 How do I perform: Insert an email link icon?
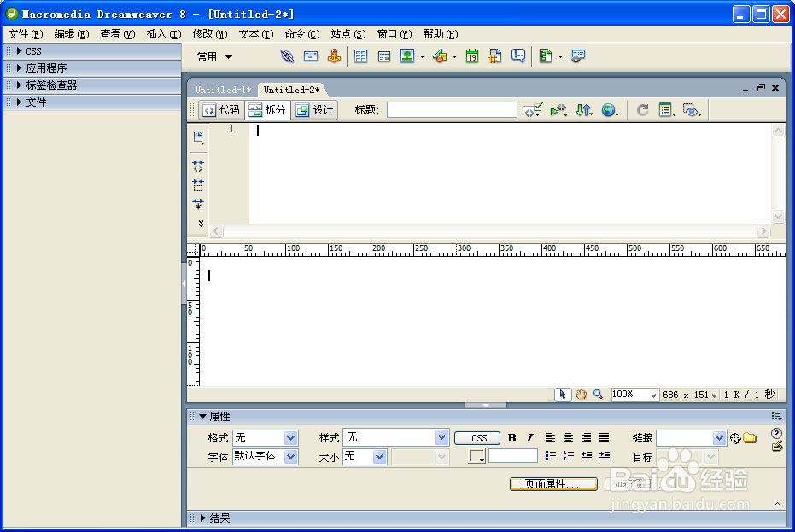pyautogui.click(x=311, y=56)
